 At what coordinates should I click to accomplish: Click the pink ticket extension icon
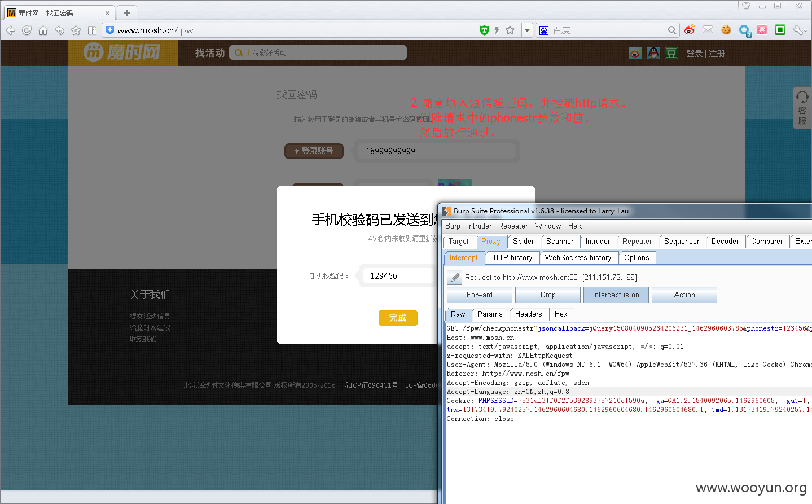tap(762, 30)
